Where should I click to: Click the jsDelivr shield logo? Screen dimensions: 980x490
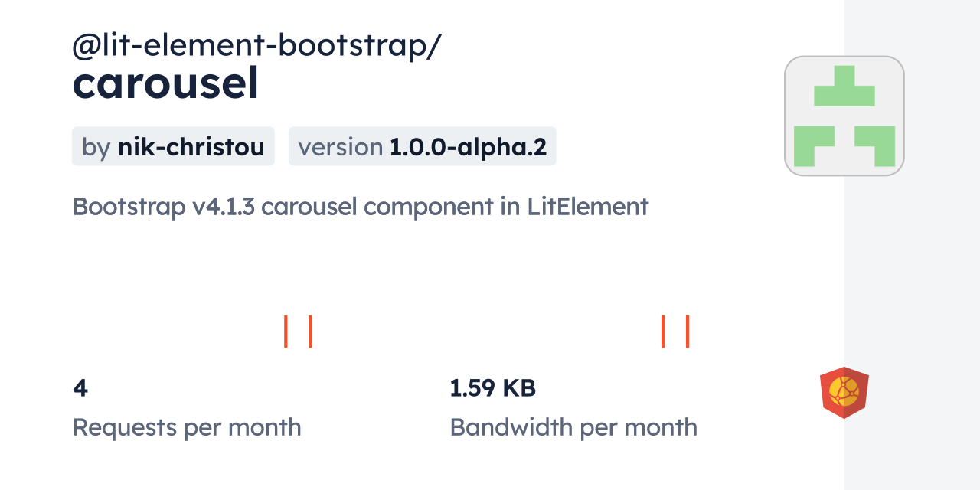[x=844, y=393]
